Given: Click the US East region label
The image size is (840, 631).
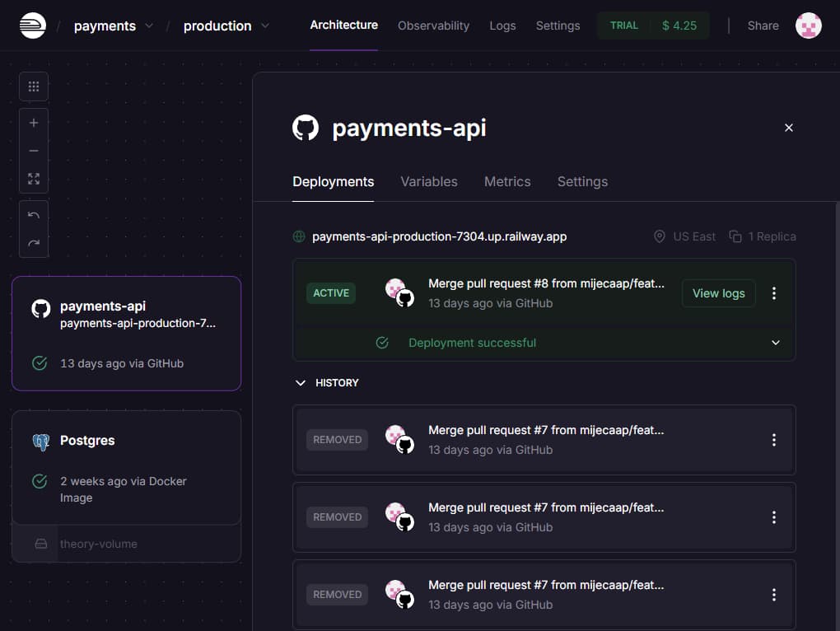Looking at the screenshot, I should pos(693,236).
